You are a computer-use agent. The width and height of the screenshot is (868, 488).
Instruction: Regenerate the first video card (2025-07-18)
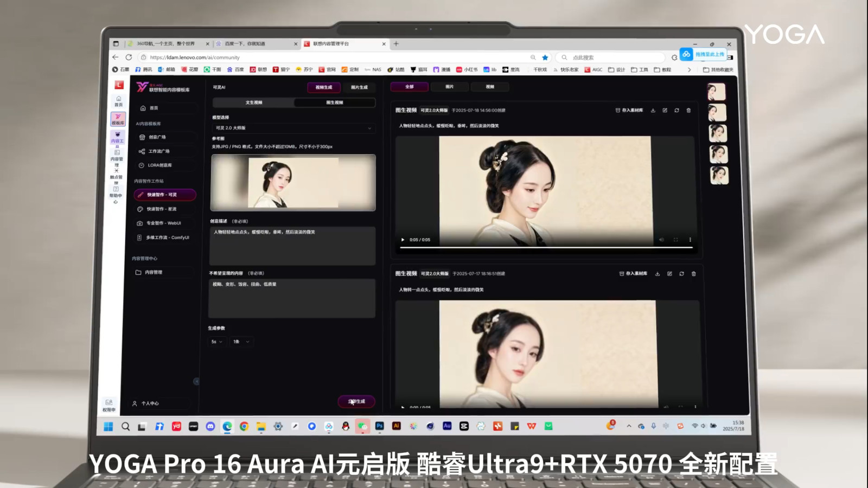(677, 110)
